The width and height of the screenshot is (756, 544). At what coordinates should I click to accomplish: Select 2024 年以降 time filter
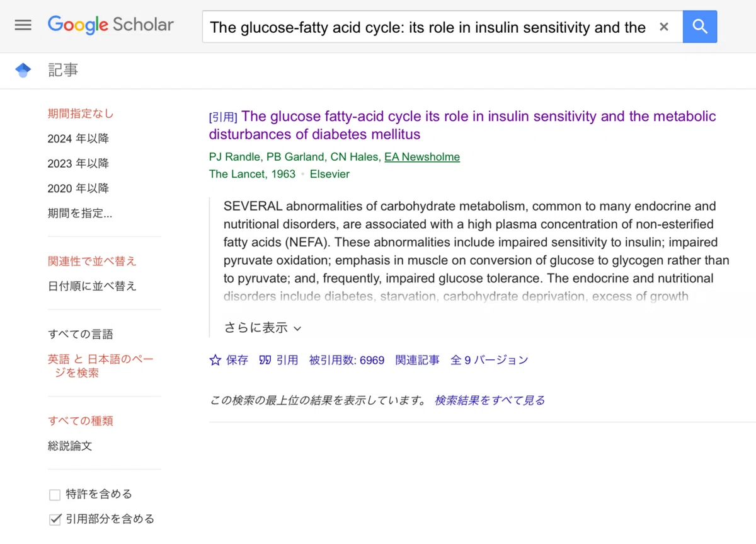[x=78, y=139]
